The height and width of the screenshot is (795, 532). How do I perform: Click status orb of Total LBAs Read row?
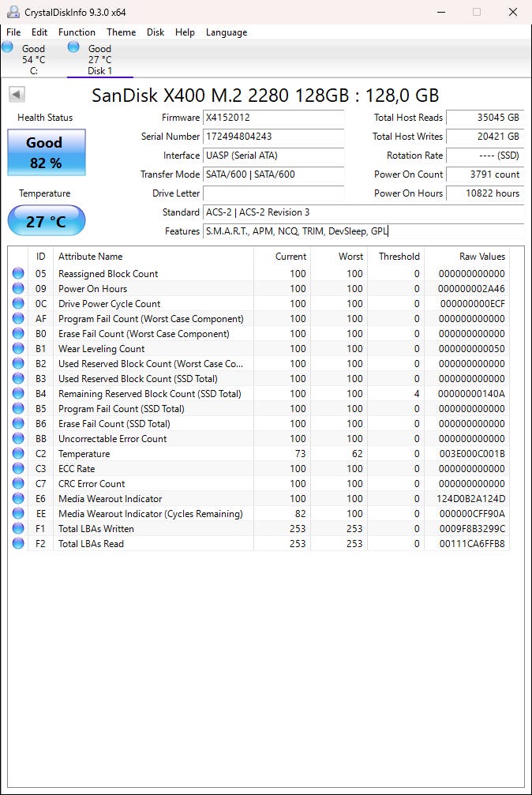pyautogui.click(x=18, y=543)
